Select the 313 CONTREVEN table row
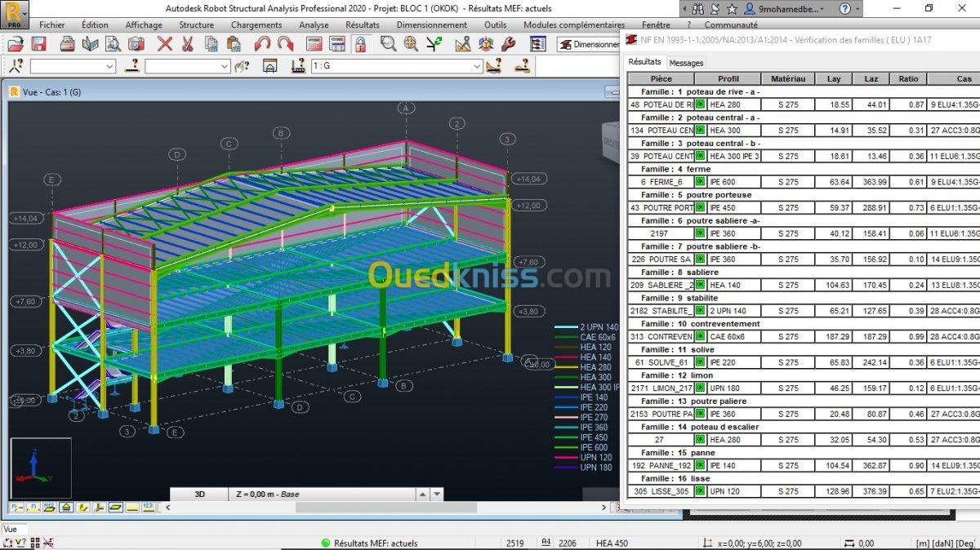Image resolution: width=980 pixels, height=550 pixels. pyautogui.click(x=804, y=336)
